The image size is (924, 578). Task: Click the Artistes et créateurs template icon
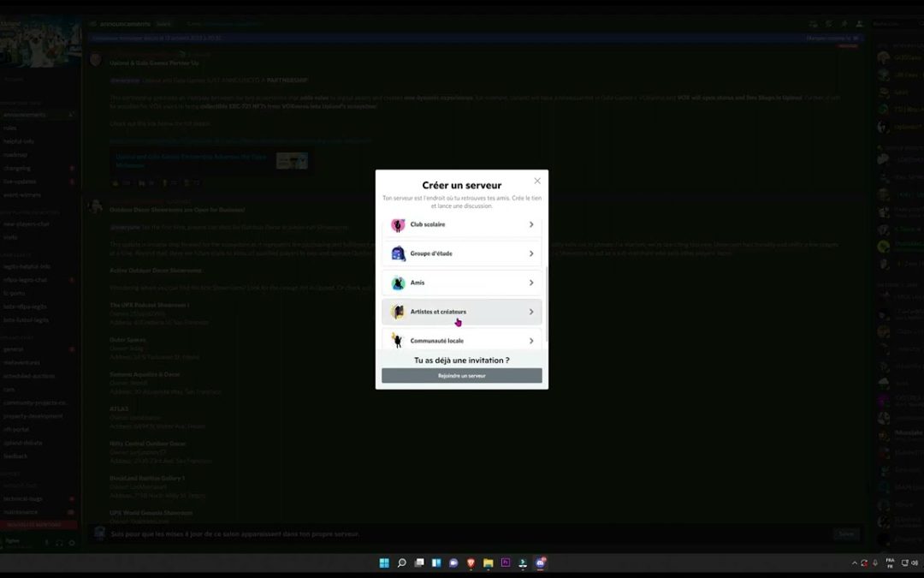pos(398,312)
